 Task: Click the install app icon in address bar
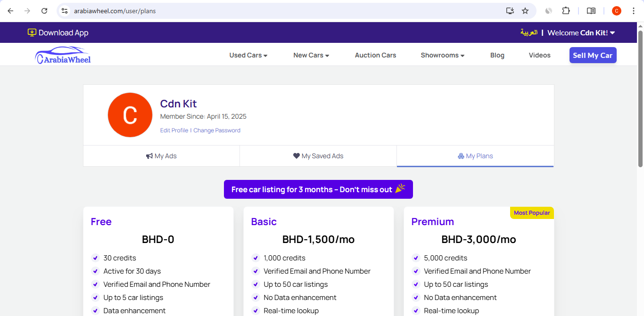[x=510, y=11]
